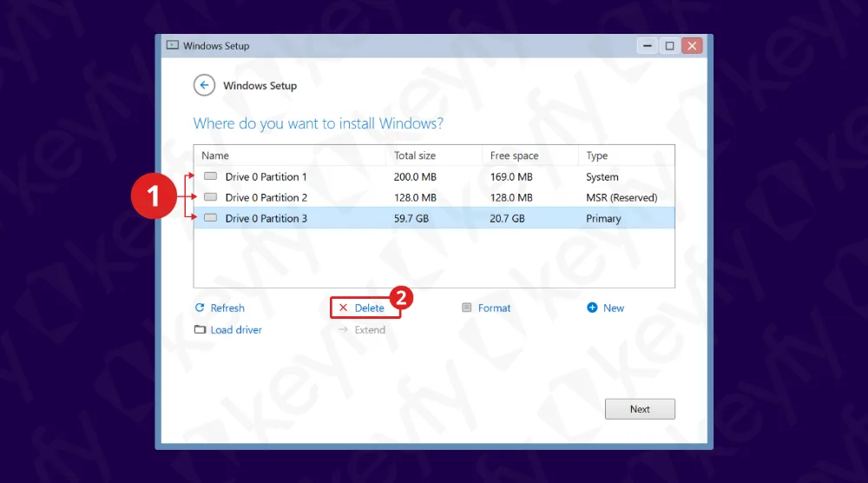868x483 pixels.
Task: Select Drive 0 Partition 3 row
Action: pyautogui.click(x=434, y=218)
